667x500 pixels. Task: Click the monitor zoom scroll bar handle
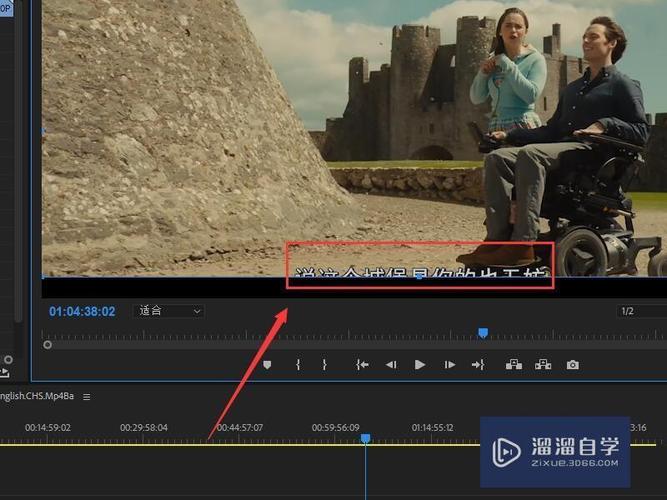tap(47, 345)
